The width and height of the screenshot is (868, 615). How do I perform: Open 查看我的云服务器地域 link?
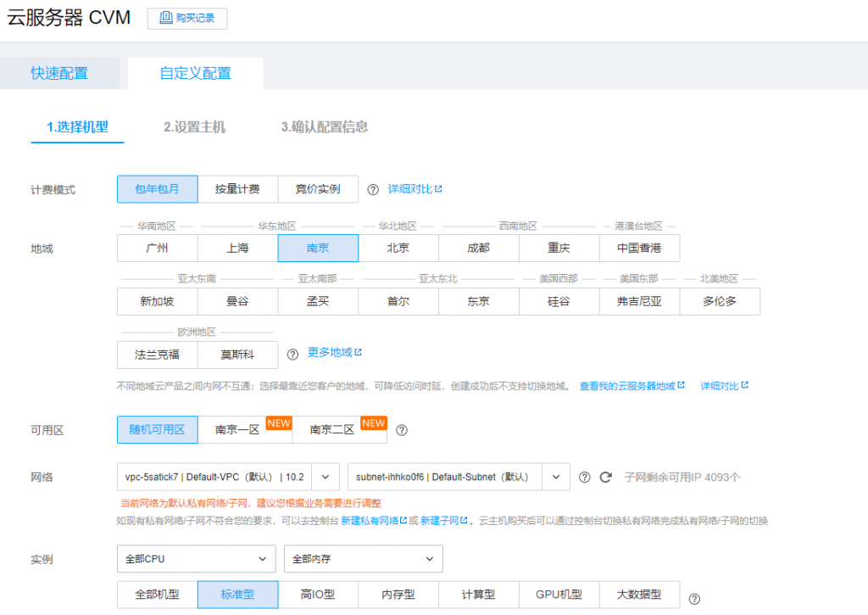tap(632, 386)
